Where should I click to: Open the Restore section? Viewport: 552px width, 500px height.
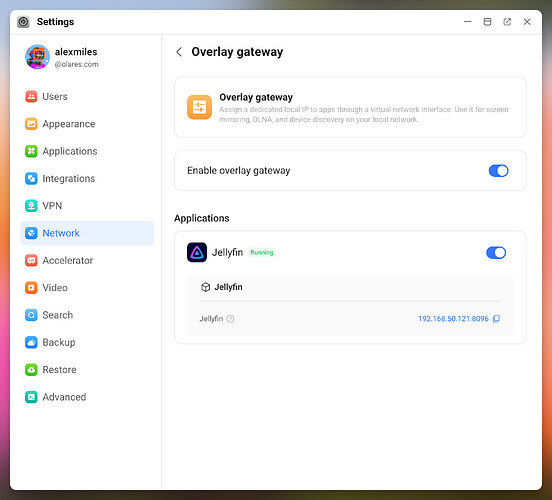tap(87, 370)
